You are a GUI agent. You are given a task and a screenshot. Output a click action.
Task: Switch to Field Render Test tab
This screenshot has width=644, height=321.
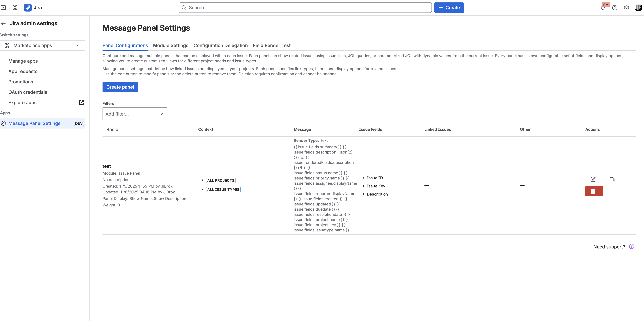(x=272, y=45)
